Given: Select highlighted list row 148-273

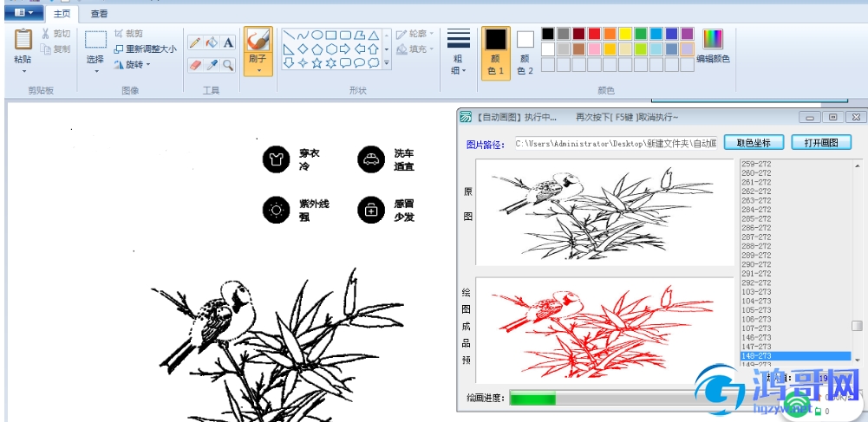Looking at the screenshot, I should pos(795,355).
